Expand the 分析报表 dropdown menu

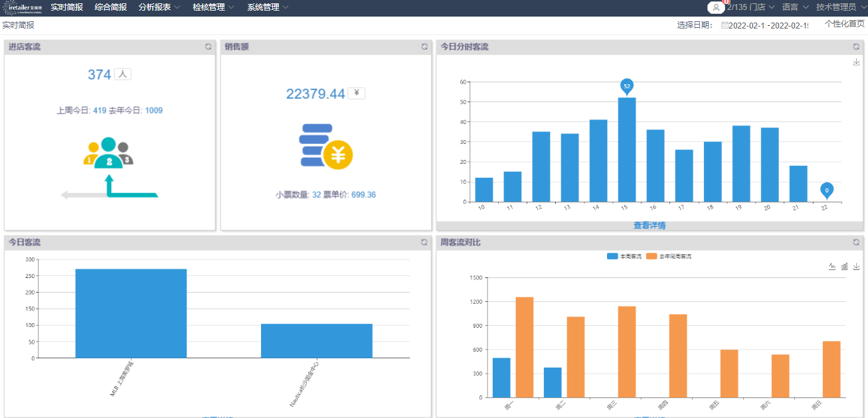tap(159, 7)
